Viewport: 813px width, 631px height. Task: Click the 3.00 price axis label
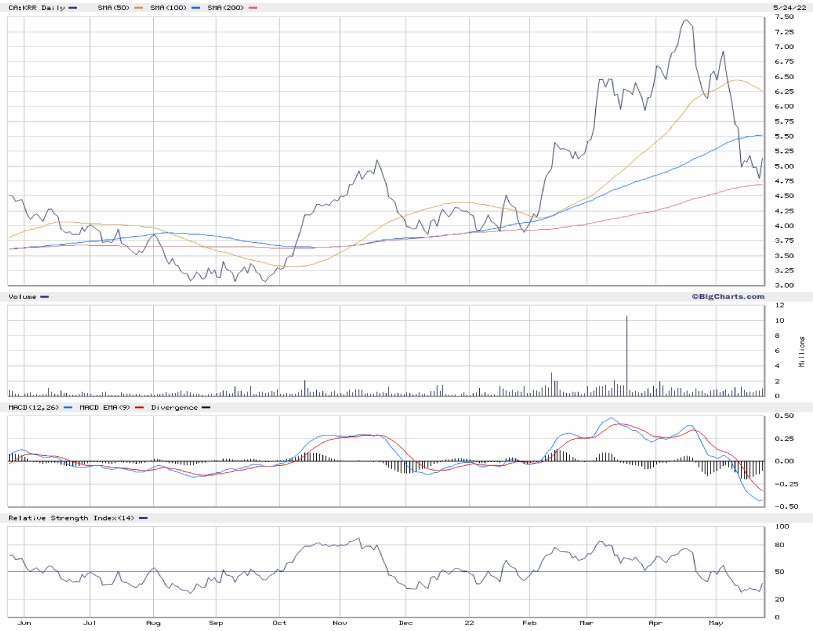pos(784,286)
